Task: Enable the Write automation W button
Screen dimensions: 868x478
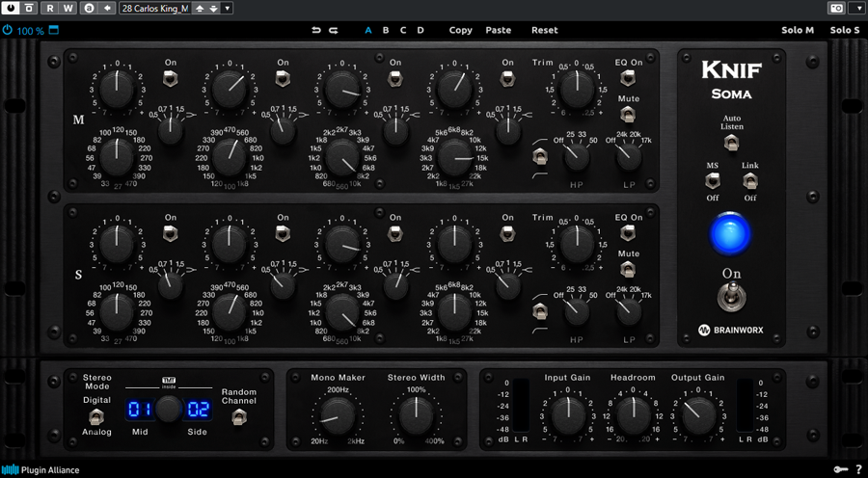Action: click(x=68, y=9)
